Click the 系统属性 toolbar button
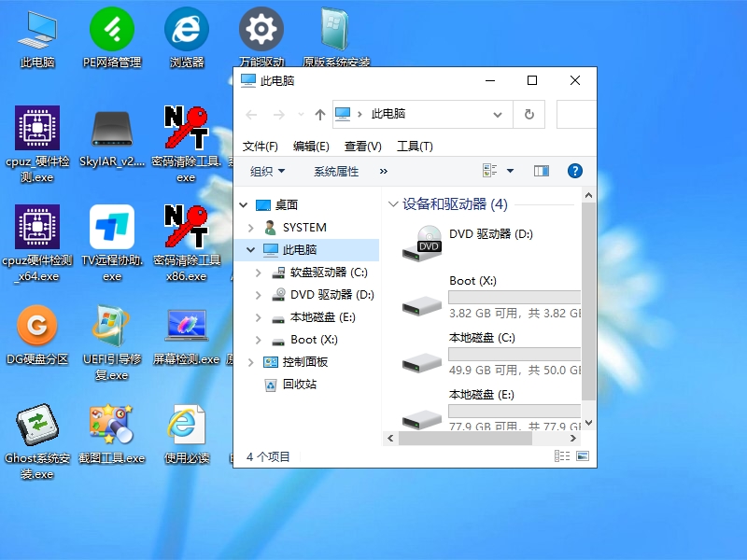Screen dimensions: 747x560 pos(336,172)
